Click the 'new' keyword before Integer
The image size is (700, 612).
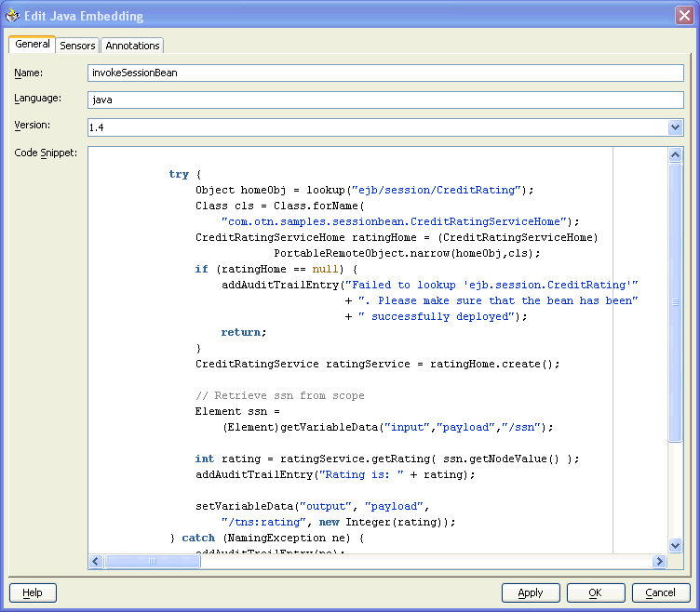point(329,522)
